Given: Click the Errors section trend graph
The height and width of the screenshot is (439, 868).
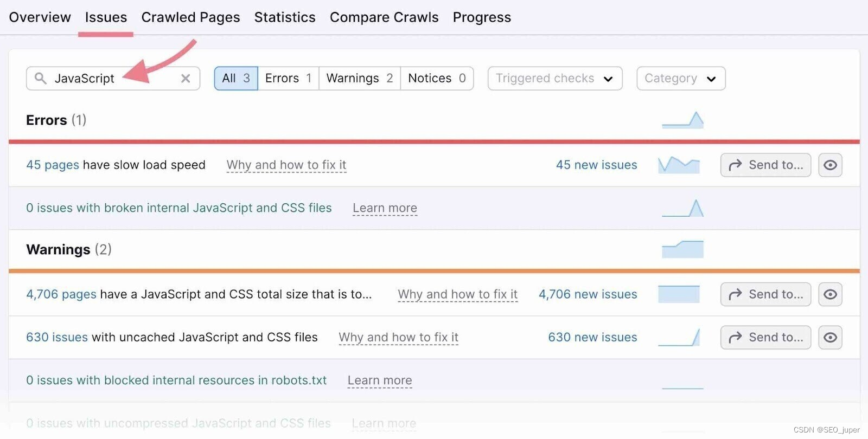Looking at the screenshot, I should 682,120.
